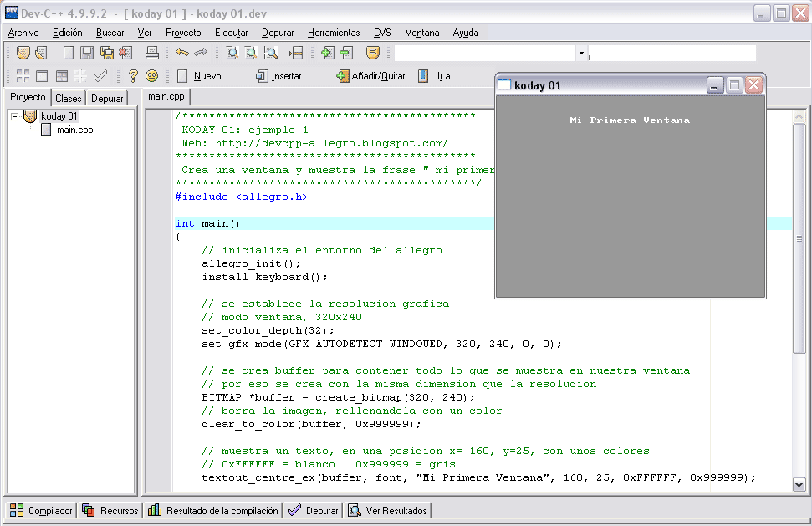
Task: Click 'set_color_depth(32);' in the editor
Action: tap(268, 330)
